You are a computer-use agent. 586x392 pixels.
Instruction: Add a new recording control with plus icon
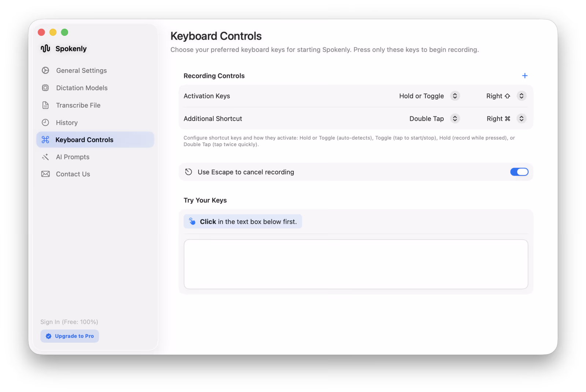(x=525, y=75)
